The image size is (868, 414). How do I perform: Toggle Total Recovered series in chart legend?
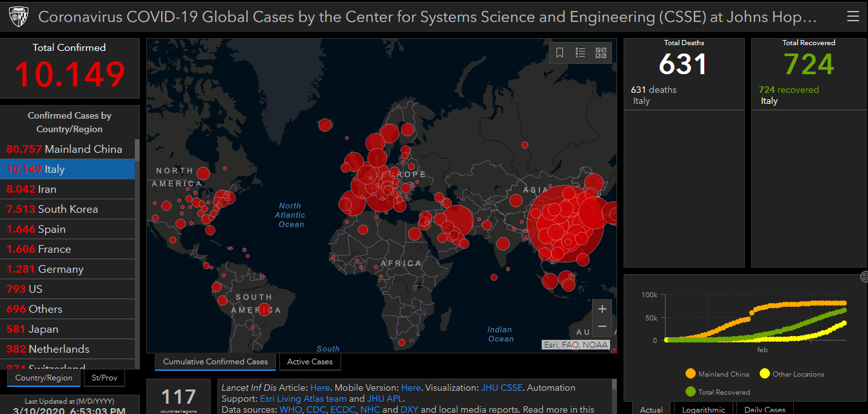click(718, 391)
